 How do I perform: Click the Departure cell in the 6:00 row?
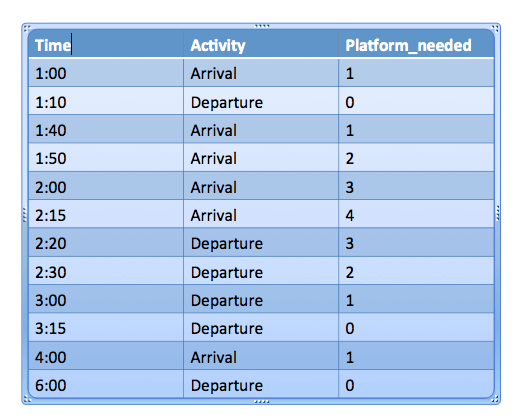coord(261,384)
